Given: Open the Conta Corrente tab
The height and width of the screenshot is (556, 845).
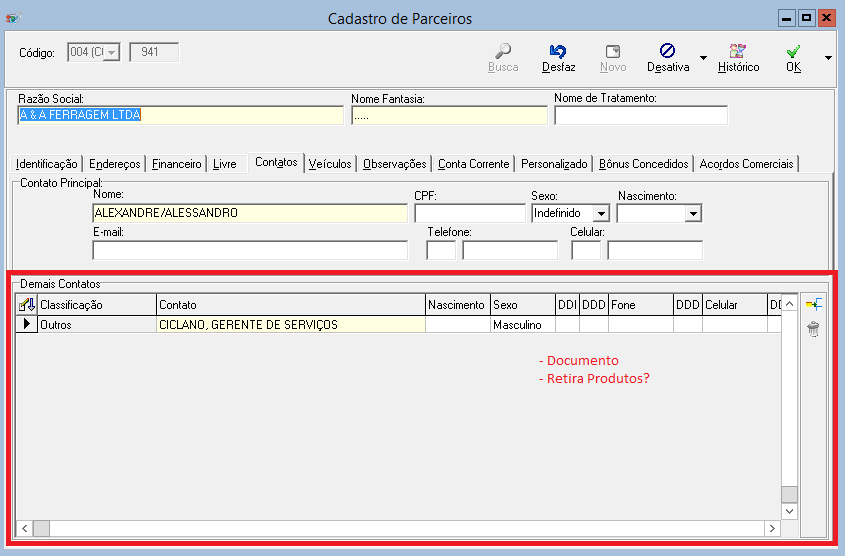Looking at the screenshot, I should click(473, 164).
